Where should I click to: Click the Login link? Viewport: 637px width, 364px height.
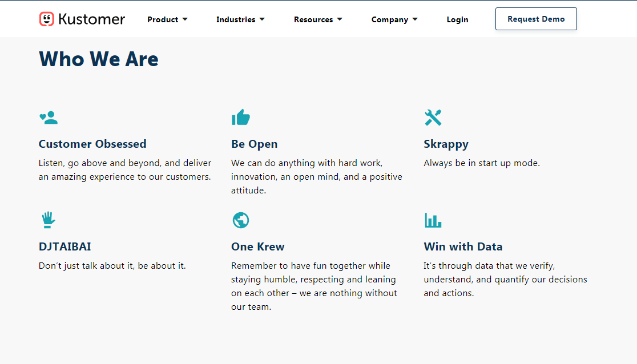coord(457,19)
